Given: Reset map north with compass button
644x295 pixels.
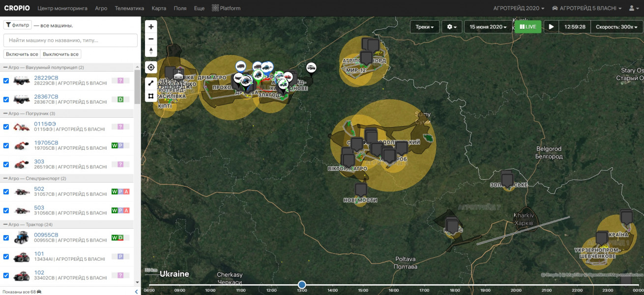Looking at the screenshot, I should (x=151, y=51).
